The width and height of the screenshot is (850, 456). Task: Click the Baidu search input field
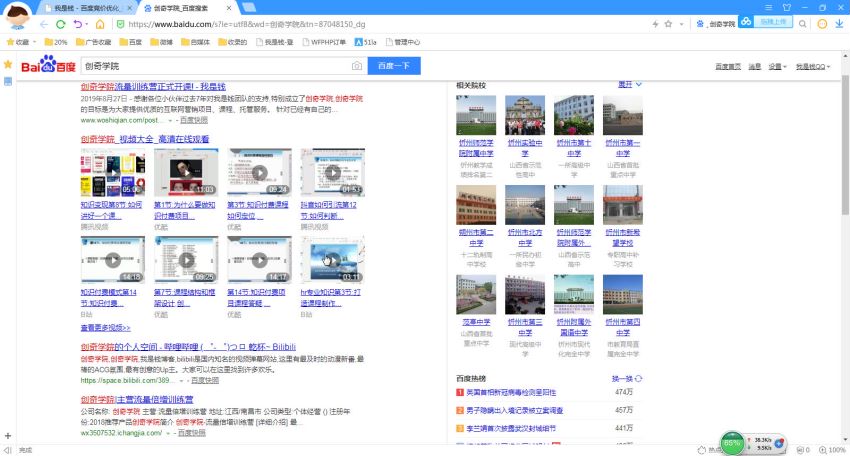pyautogui.click(x=215, y=66)
